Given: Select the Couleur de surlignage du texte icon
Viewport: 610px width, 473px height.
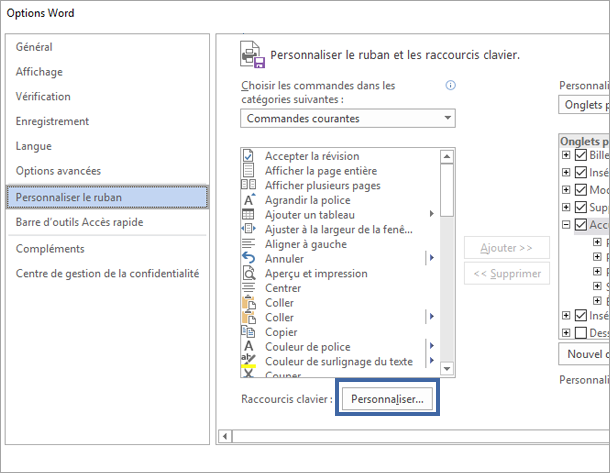Looking at the screenshot, I should [x=249, y=361].
